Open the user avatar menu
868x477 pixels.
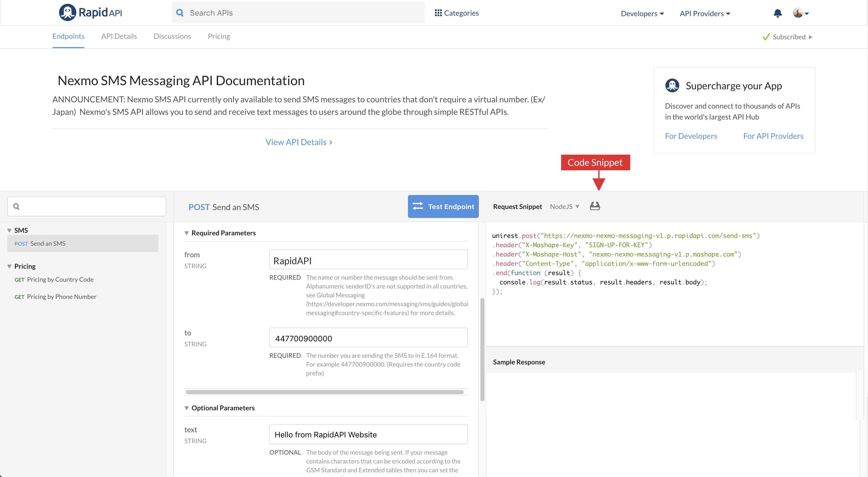tap(801, 13)
